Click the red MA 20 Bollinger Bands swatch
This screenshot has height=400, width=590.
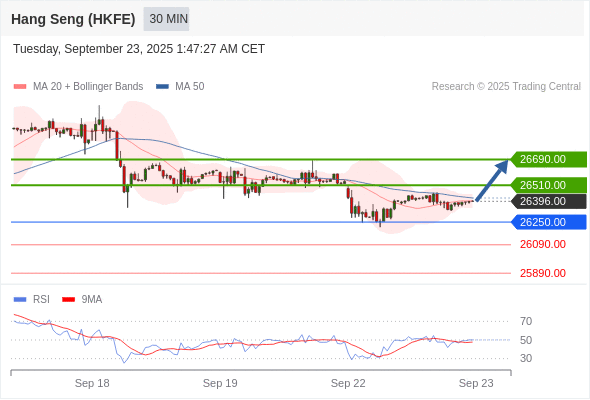(20, 87)
